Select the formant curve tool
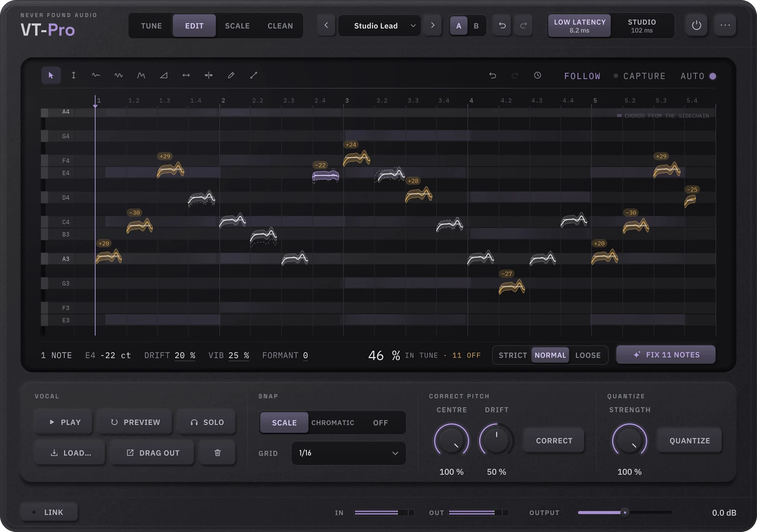 (141, 75)
